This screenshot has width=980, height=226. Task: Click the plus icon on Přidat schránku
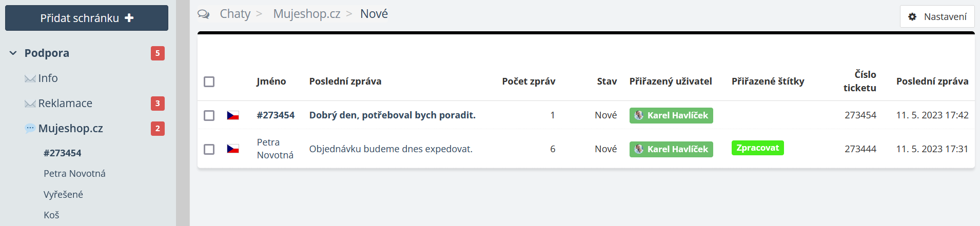(x=129, y=18)
